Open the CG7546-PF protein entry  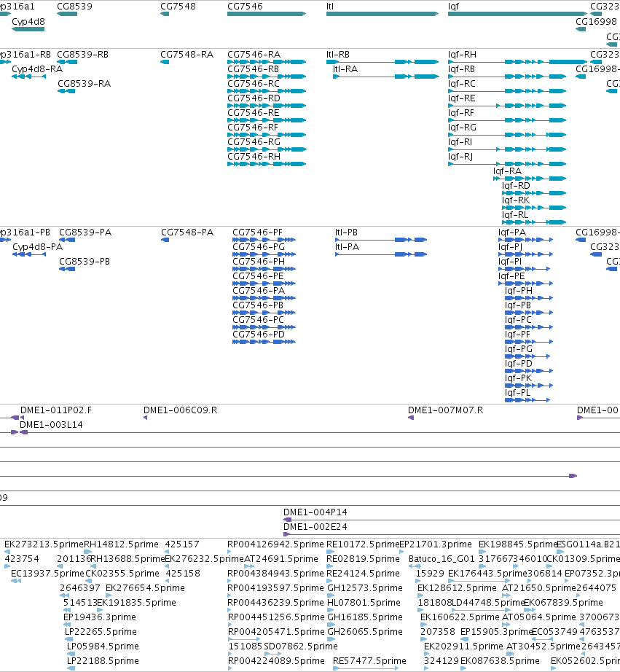[x=257, y=233]
